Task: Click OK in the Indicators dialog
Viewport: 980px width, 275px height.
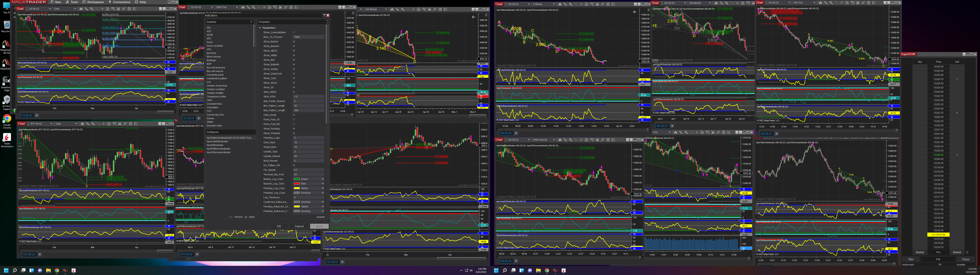Action: 279,226
